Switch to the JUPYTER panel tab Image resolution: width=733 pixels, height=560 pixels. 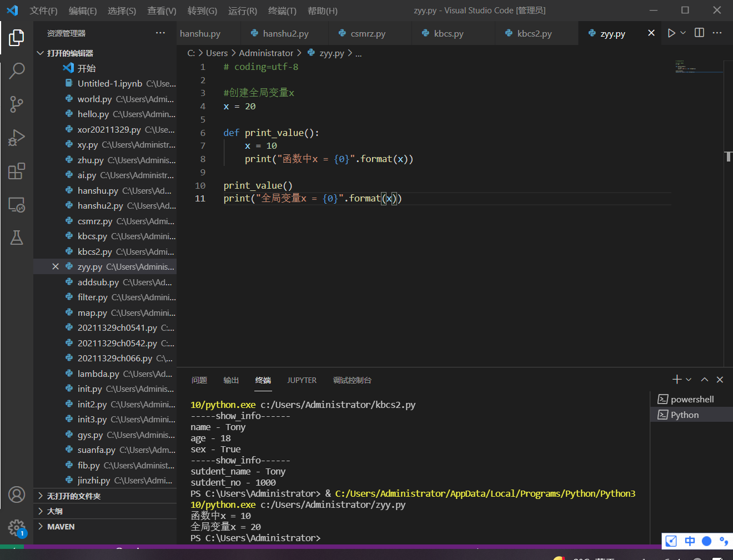tap(302, 380)
